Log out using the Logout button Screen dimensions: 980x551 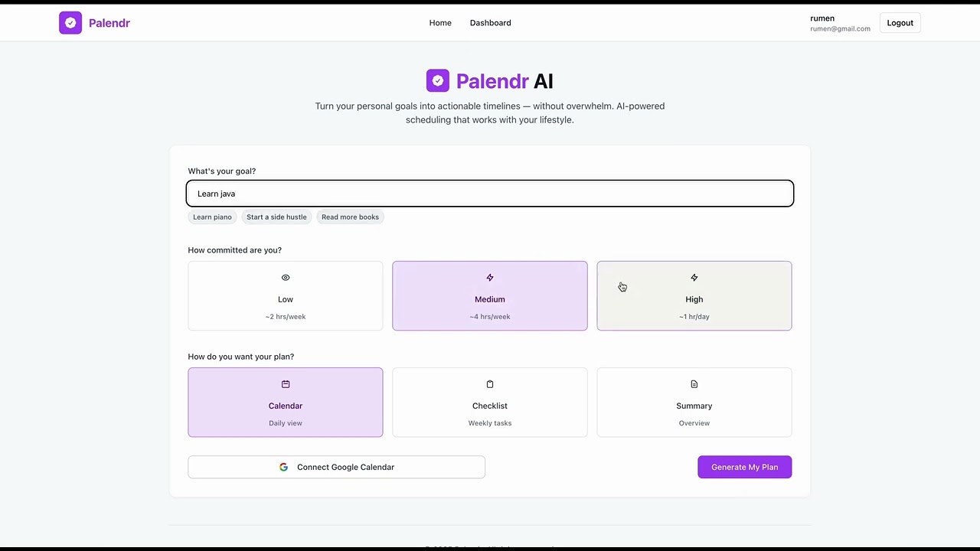900,23
